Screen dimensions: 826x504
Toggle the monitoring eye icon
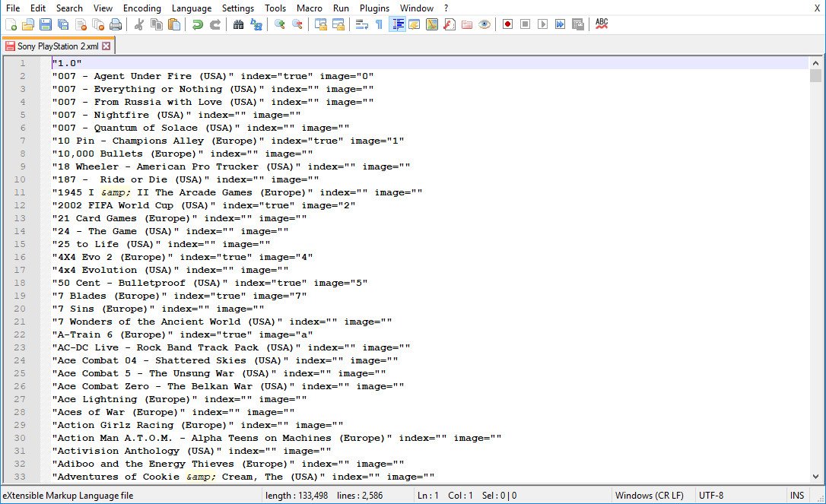click(x=484, y=24)
